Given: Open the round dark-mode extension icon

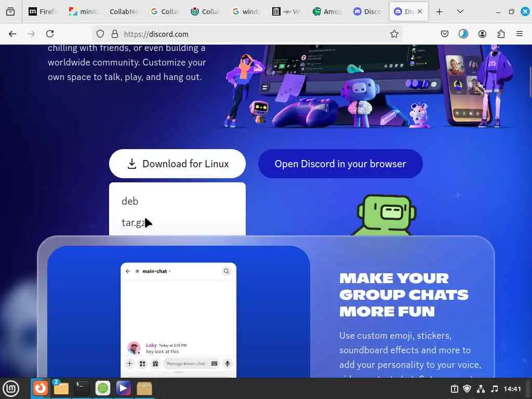Looking at the screenshot, I should [463, 34].
